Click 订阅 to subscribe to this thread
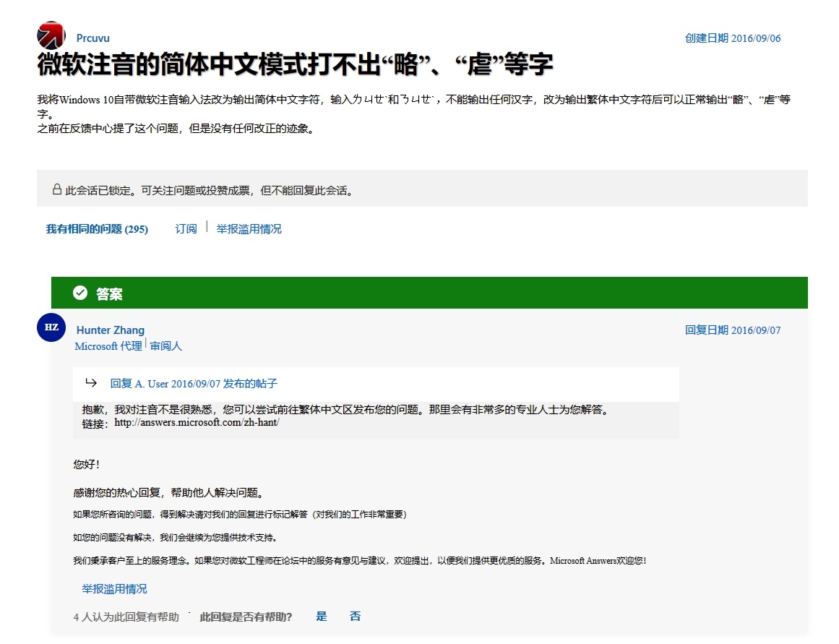Screen dimensions: 839x644 click(x=185, y=228)
